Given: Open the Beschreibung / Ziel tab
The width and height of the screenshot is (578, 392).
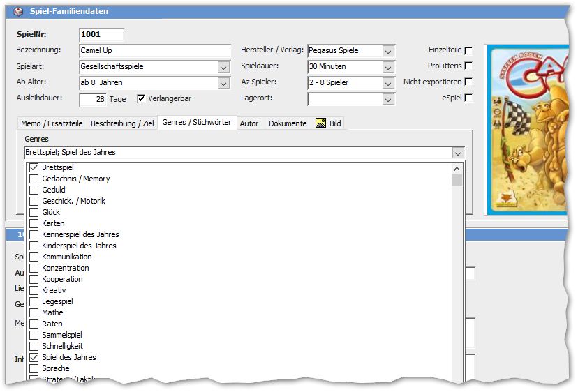Looking at the screenshot, I should (x=122, y=123).
